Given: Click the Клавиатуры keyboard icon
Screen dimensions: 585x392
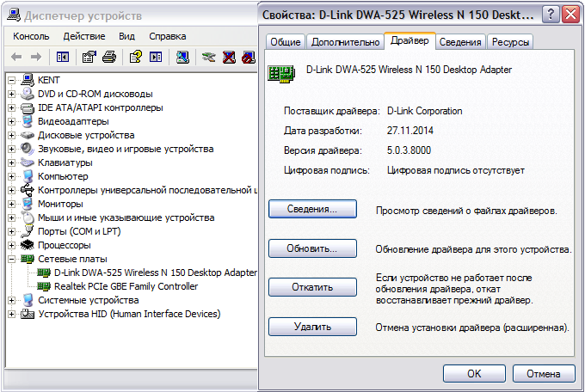Looking at the screenshot, I should click(28, 162).
